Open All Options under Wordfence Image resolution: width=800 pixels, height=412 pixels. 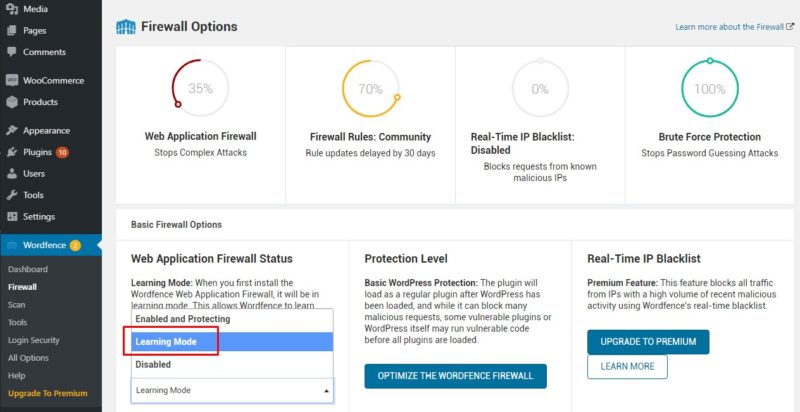[28, 358]
